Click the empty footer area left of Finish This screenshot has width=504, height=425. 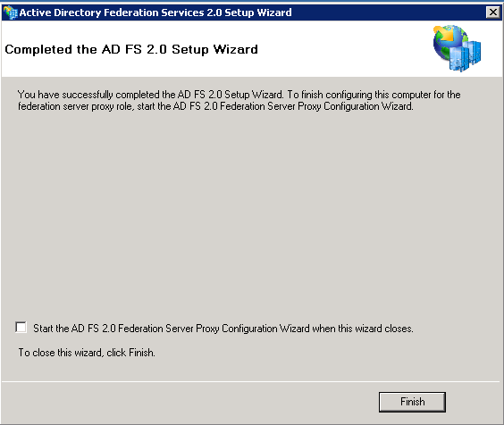tap(189, 402)
